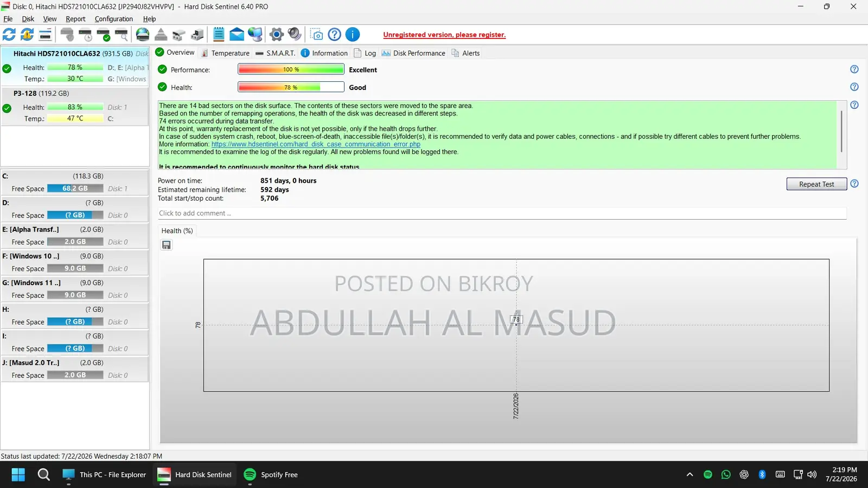Select the Overview tab

175,53
